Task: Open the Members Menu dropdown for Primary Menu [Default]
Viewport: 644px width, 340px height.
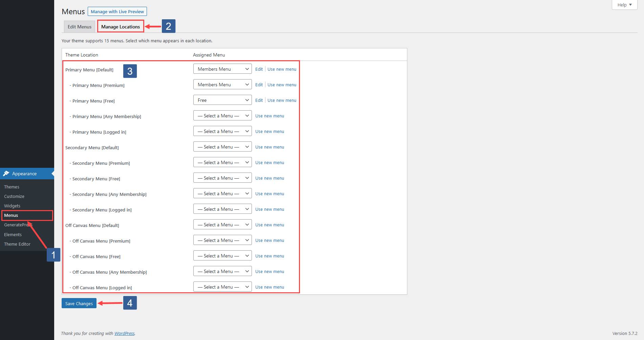Action: (222, 69)
